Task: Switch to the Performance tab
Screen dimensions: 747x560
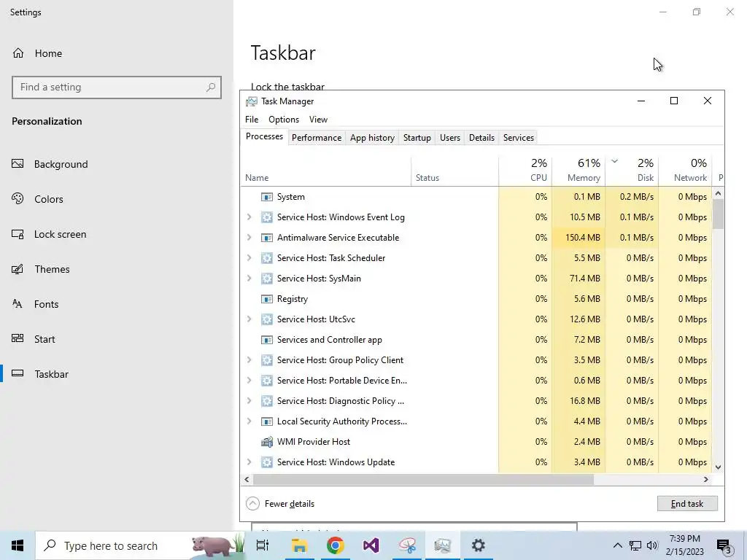Action: coord(317,138)
